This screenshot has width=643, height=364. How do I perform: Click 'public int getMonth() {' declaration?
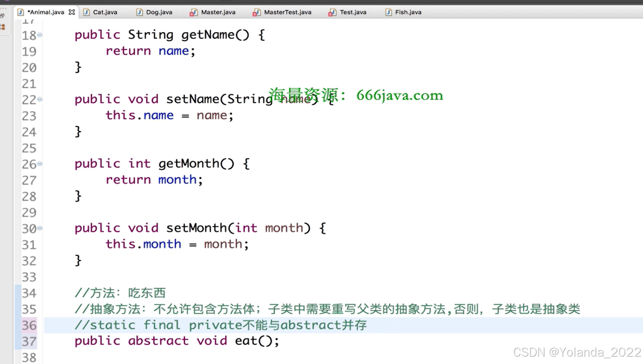[x=162, y=164]
